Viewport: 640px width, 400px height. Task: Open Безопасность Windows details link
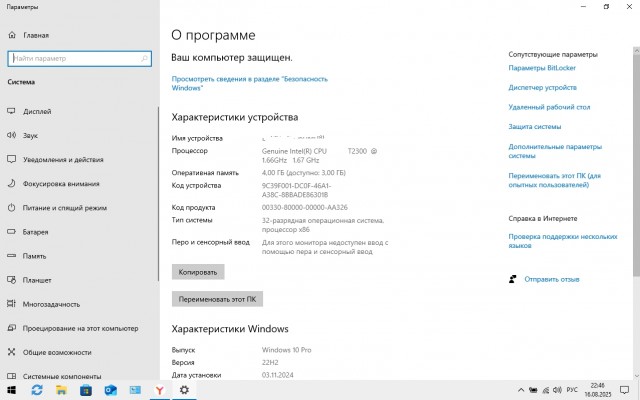pyautogui.click(x=249, y=83)
